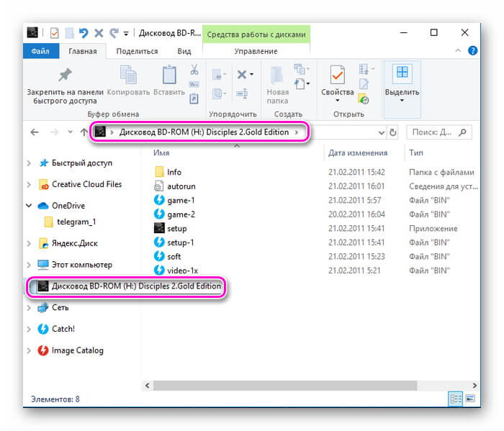This screenshot has height=431, width=504.
Task: Click the Select all grid icon
Action: click(402, 72)
